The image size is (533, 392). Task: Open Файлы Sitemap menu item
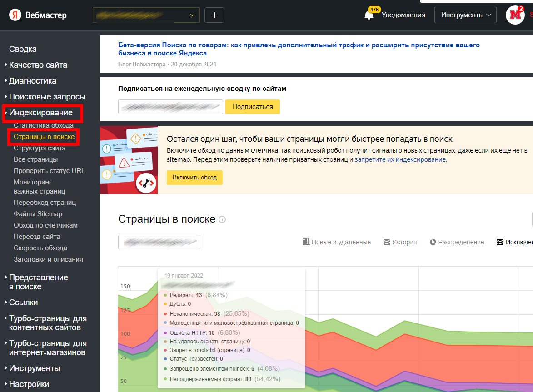pyautogui.click(x=38, y=214)
